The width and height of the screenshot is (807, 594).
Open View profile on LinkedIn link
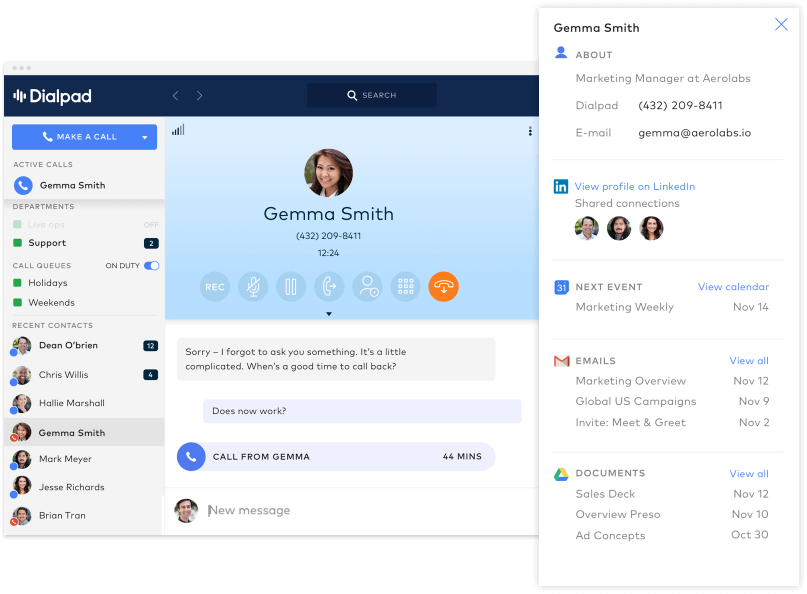click(635, 186)
